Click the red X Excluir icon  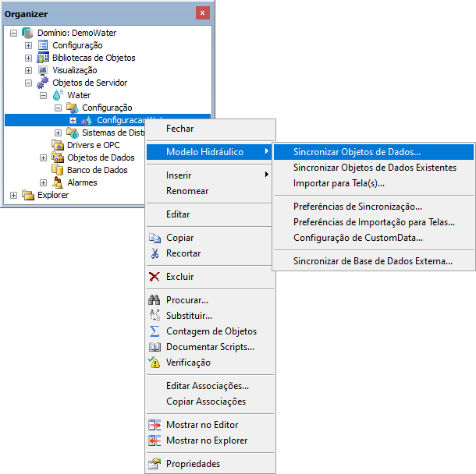pos(155,277)
